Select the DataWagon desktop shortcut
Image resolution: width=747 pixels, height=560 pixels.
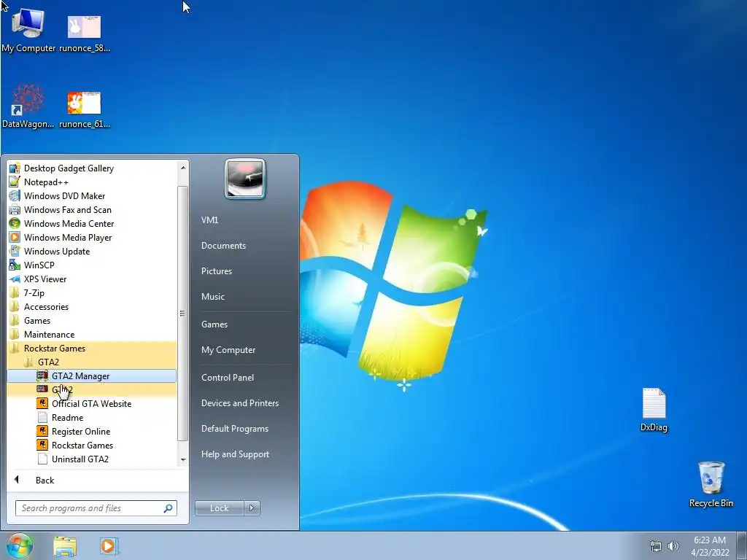tap(28, 106)
